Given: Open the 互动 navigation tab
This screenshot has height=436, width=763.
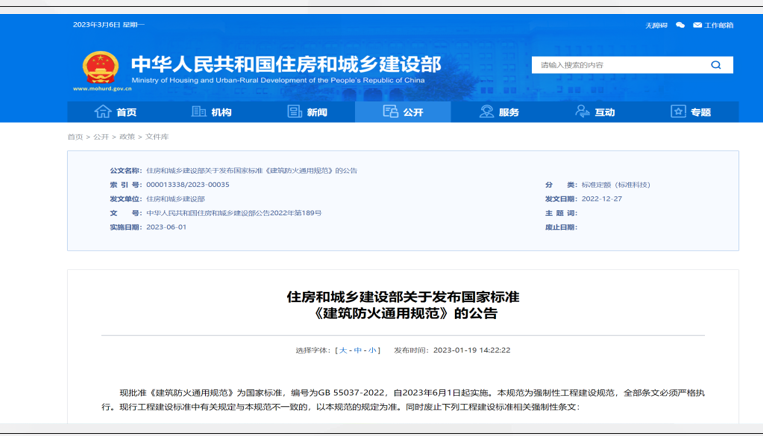Looking at the screenshot, I should 594,112.
